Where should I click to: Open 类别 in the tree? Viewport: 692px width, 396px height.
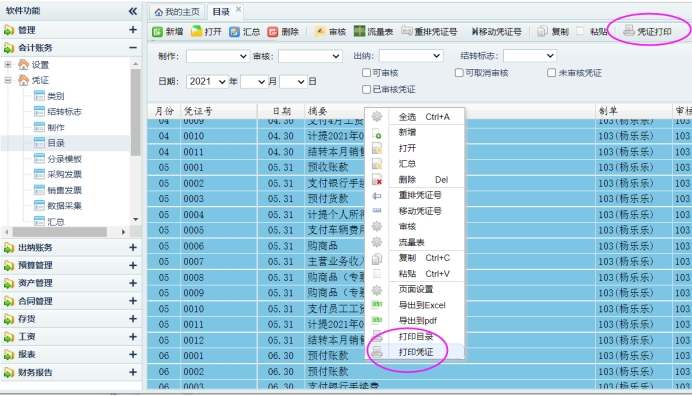[56, 96]
